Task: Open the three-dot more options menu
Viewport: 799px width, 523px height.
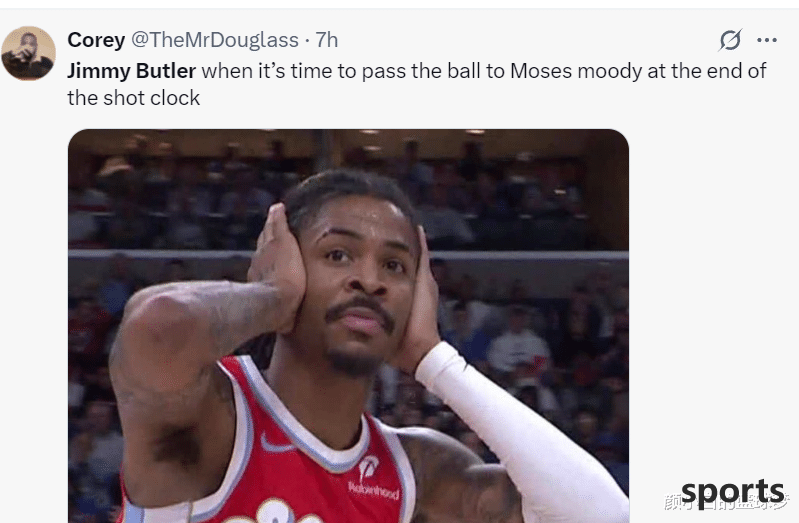Action: tap(767, 40)
